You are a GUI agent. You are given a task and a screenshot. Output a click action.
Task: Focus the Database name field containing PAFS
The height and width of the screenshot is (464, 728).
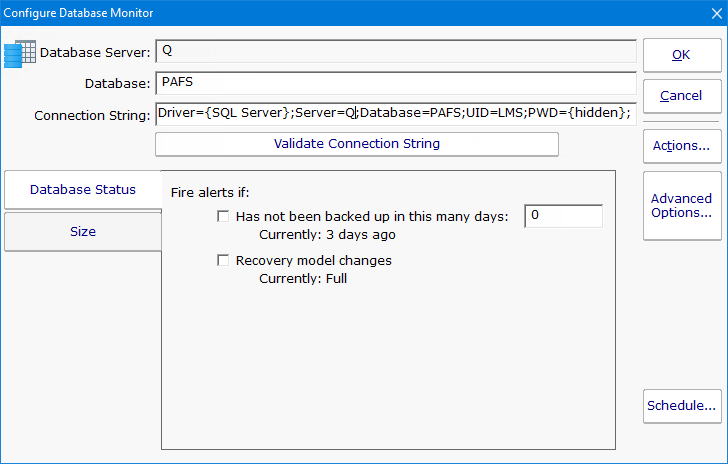pyautogui.click(x=395, y=83)
